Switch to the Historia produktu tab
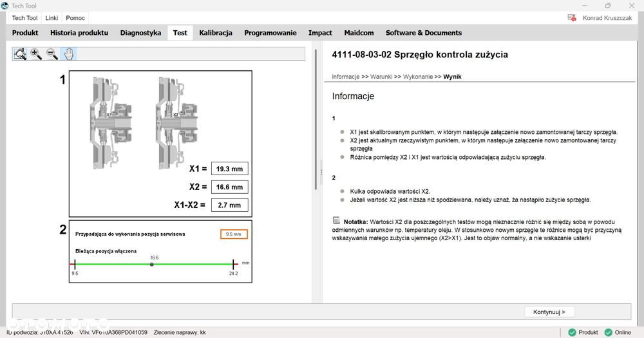 (79, 33)
